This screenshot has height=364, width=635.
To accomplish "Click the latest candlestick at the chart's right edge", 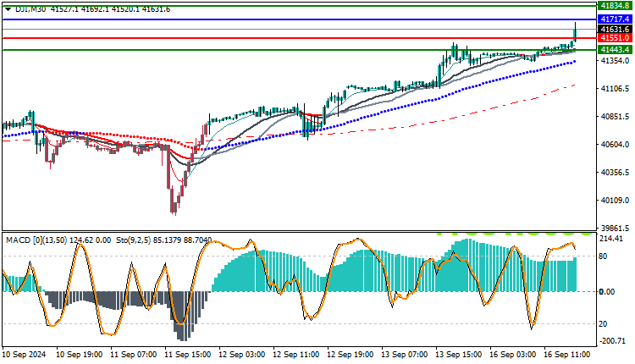I will point(575,32).
